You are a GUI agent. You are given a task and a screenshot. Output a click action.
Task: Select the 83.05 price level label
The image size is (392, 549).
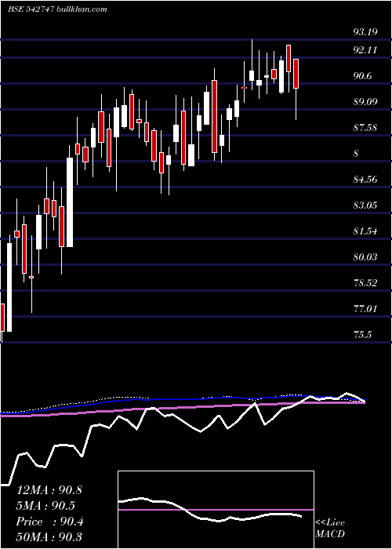point(365,205)
